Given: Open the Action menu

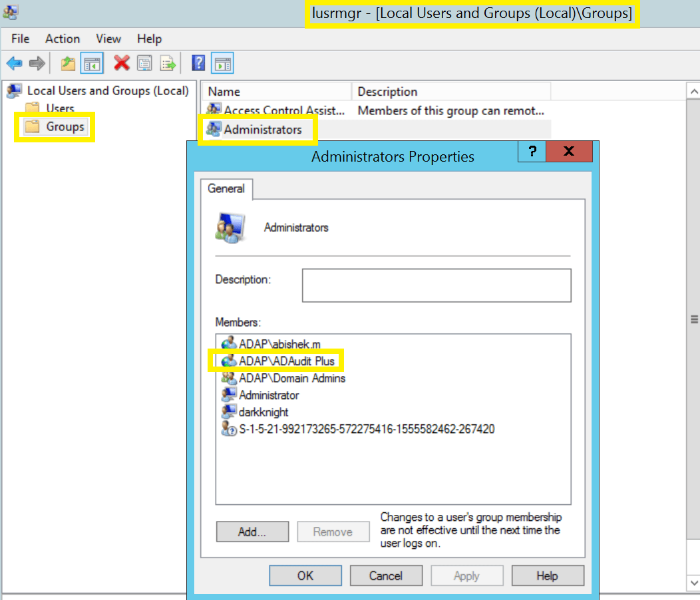Looking at the screenshot, I should 63,39.
